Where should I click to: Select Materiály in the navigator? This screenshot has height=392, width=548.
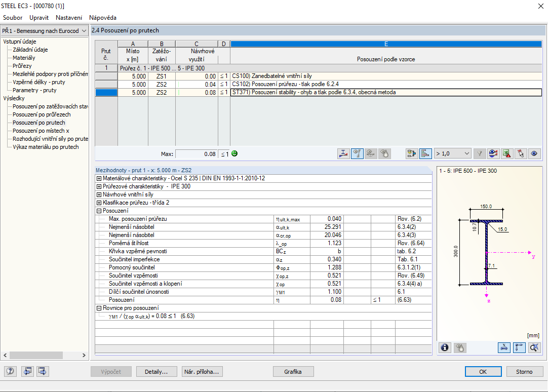pyautogui.click(x=24, y=58)
